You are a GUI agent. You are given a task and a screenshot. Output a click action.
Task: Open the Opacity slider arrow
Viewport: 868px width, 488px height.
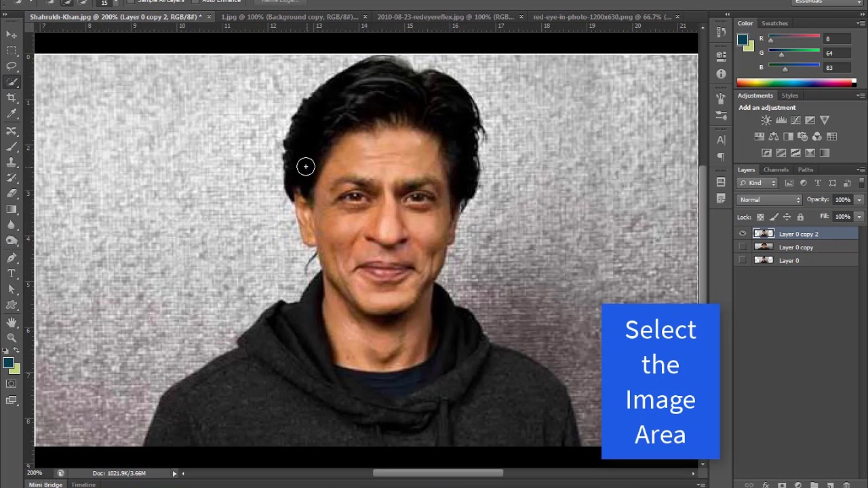coord(859,199)
